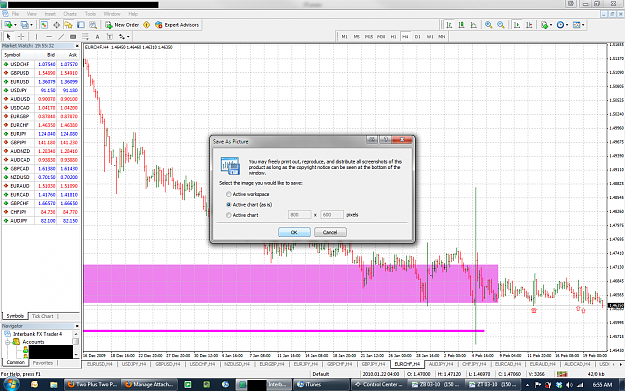Click the Profiles toolbar icon
Viewport: 625px width, 391px height.
[24, 25]
